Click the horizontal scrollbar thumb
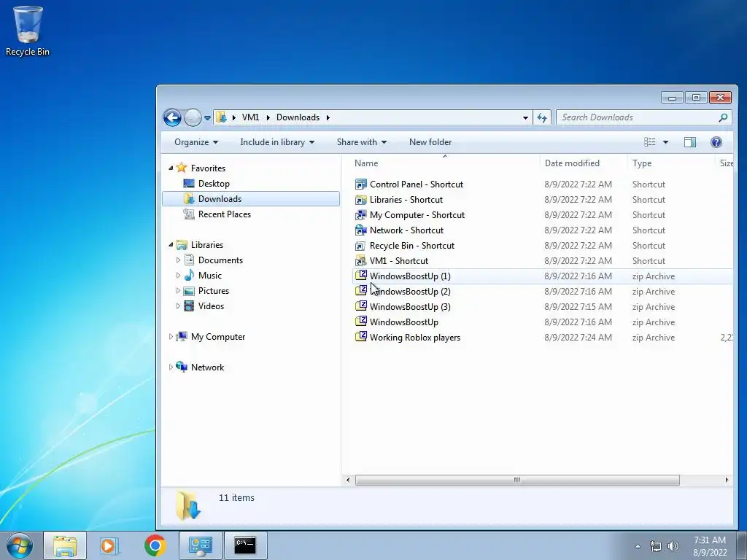The height and width of the screenshot is (560, 747). point(517,480)
